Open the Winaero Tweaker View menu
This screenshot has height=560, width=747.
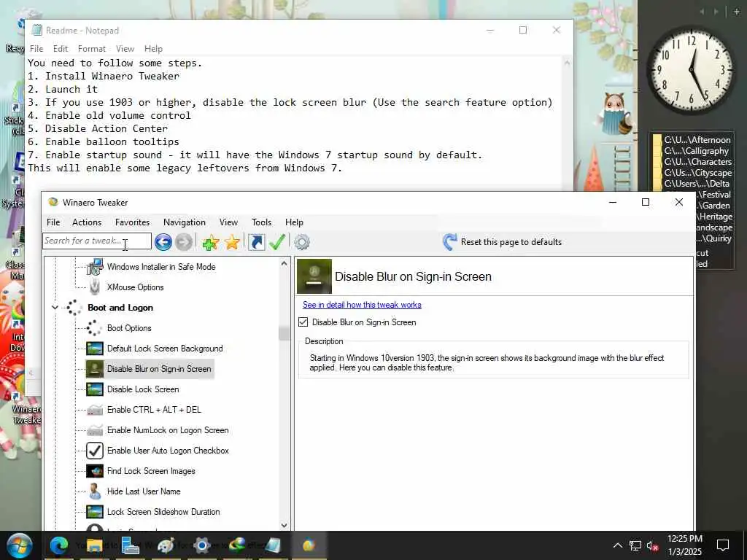click(x=228, y=222)
